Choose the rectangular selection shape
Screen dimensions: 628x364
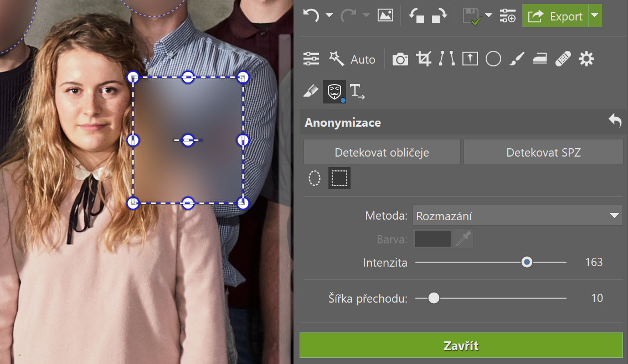point(339,178)
